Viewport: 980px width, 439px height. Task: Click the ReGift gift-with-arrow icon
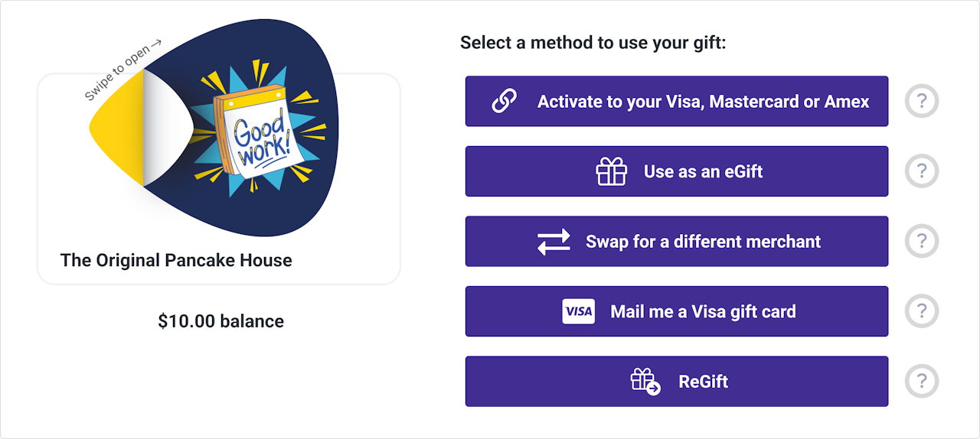[645, 381]
